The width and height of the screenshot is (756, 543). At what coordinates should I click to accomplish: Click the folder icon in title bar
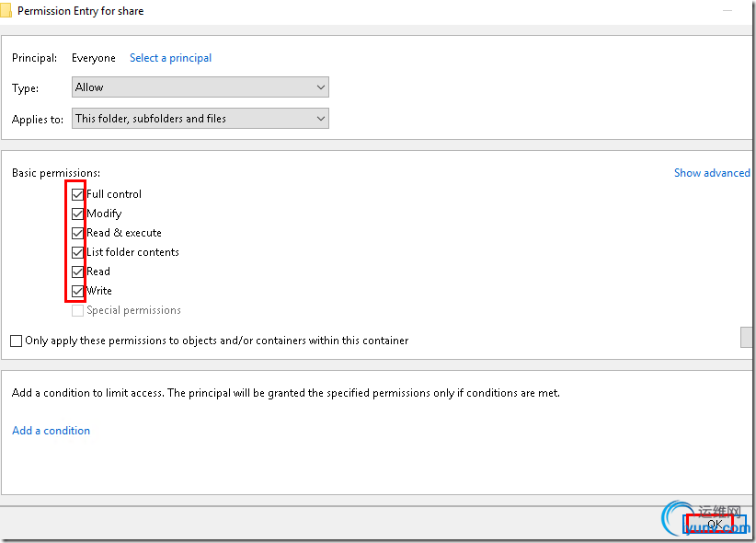(x=6, y=11)
